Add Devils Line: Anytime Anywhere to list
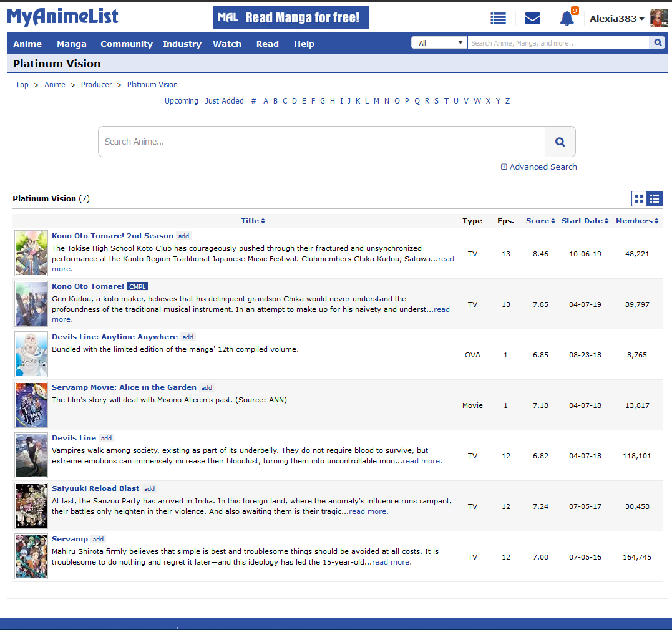 188,337
